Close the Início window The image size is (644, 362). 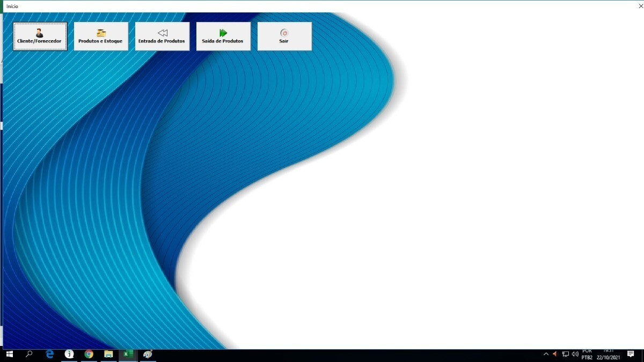(640, 6)
